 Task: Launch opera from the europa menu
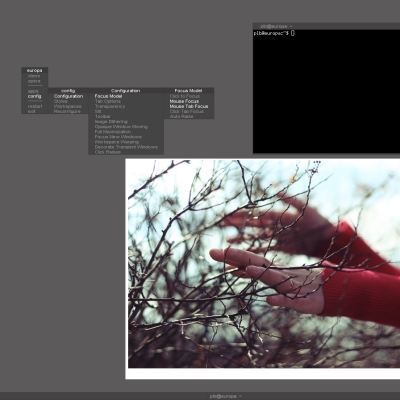coord(35,81)
